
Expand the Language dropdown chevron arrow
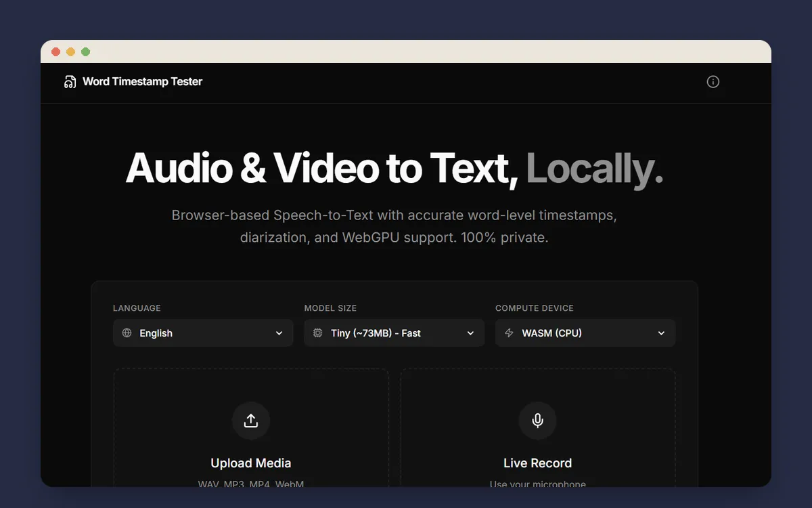(279, 333)
